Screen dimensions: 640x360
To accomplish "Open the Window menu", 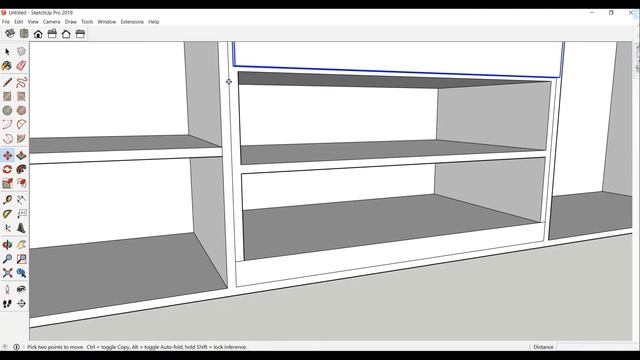I will click(x=107, y=22).
